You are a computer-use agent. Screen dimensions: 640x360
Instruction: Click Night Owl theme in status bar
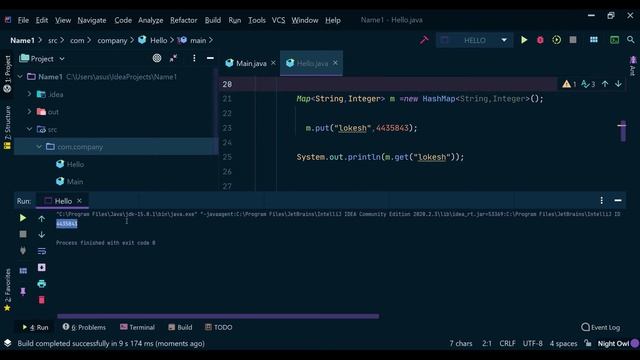click(613, 344)
